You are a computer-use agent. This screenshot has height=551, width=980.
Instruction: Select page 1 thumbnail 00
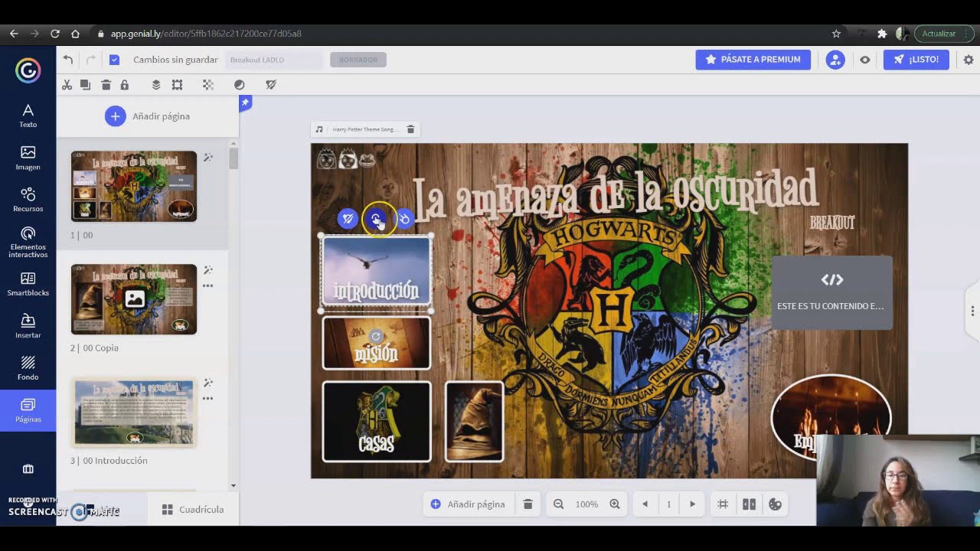pos(134,187)
